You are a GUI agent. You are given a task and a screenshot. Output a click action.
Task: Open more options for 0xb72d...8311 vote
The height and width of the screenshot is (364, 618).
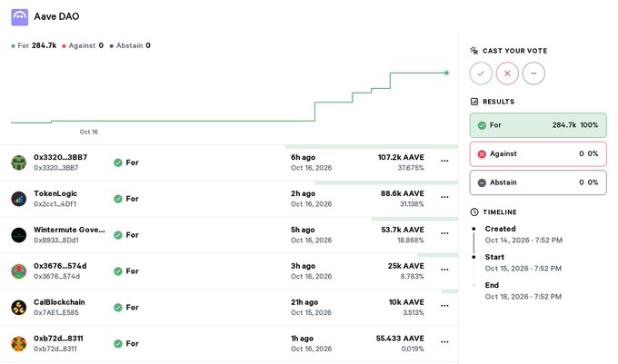(444, 341)
